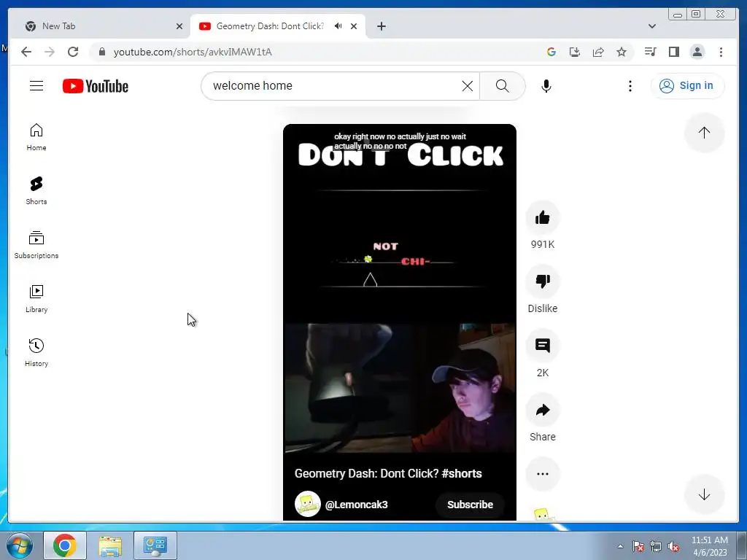The height and width of the screenshot is (560, 747).
Task: Expand the tab search dropdown chevron
Action: [652, 26]
